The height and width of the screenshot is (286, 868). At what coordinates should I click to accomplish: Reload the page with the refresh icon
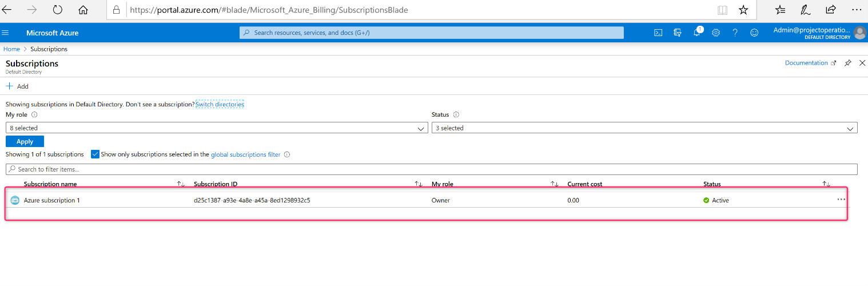(x=58, y=10)
